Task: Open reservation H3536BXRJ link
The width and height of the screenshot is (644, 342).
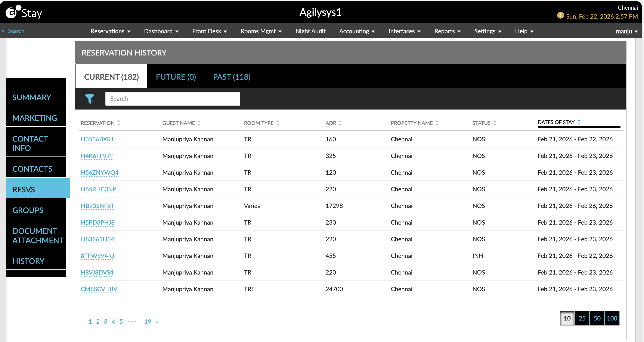Action: coord(97,139)
